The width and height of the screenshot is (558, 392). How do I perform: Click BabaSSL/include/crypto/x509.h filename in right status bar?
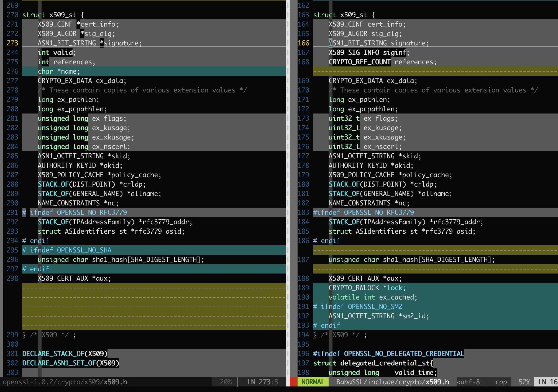393,382
